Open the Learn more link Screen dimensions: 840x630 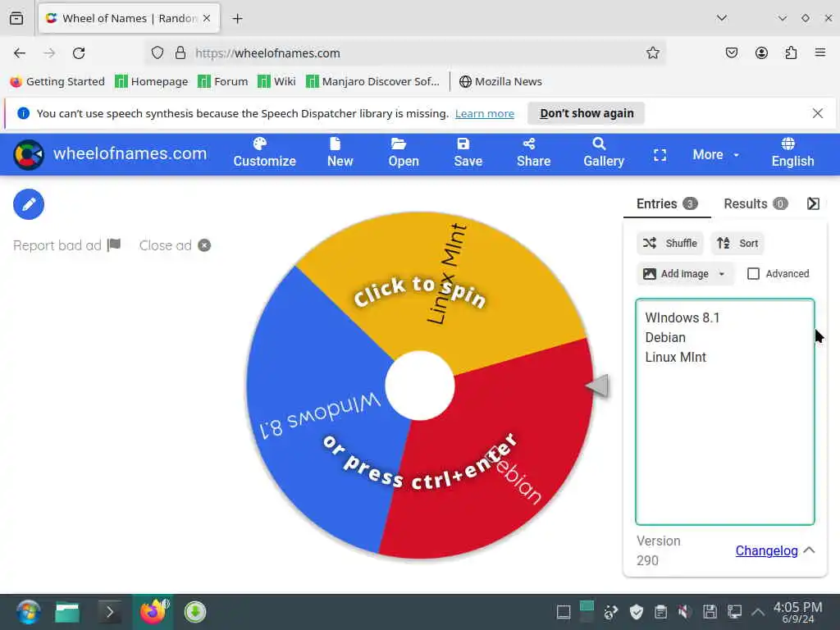(484, 113)
